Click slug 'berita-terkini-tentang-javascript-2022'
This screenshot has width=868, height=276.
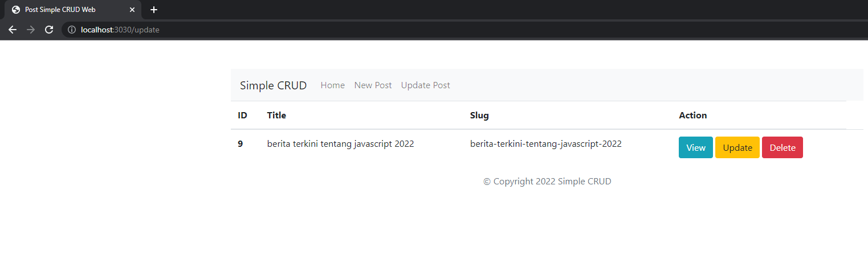[x=546, y=144]
